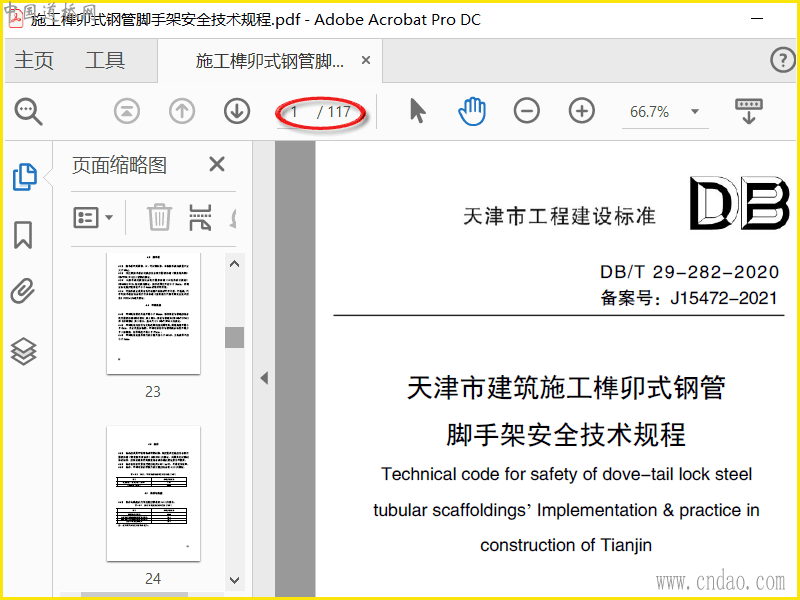The width and height of the screenshot is (800, 600).
Task: Click the fit/scrolling mode icon
Action: 748,111
